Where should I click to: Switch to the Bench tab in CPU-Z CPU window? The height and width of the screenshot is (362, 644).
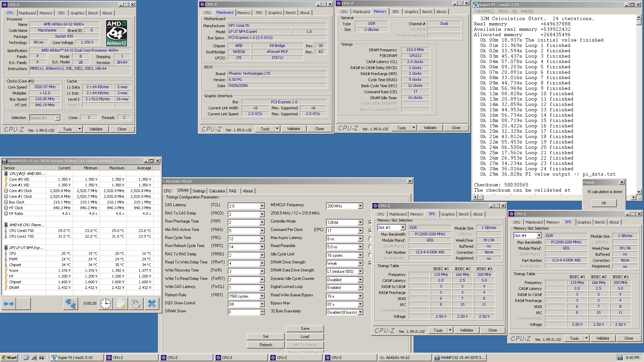[x=93, y=13]
